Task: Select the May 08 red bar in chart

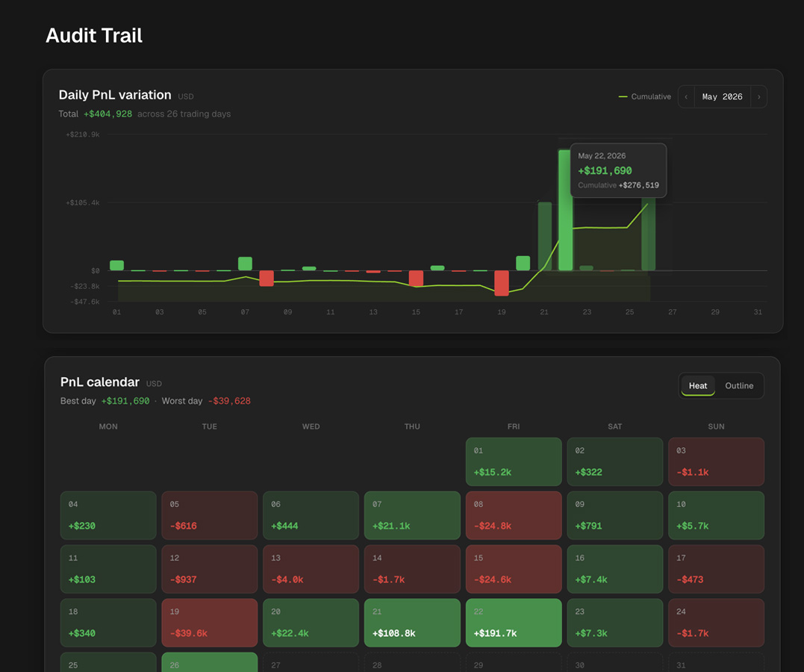Action: tap(266, 278)
